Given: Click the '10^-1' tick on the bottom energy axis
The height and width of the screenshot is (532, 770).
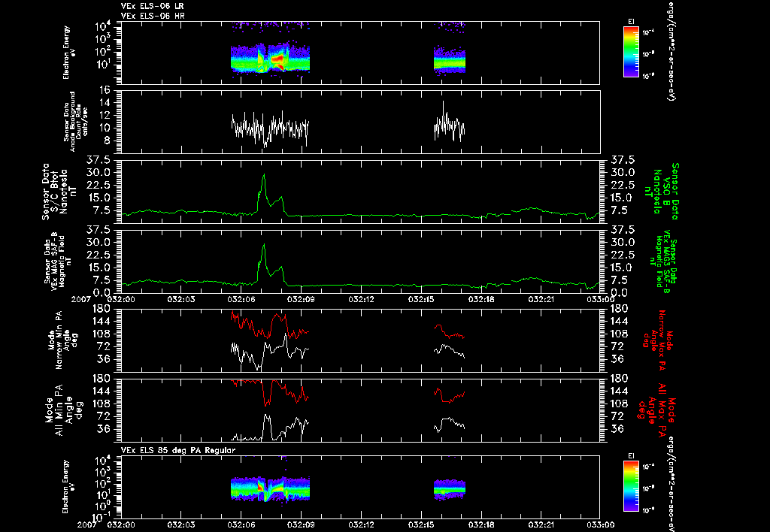Looking at the screenshot, I should click(100, 517).
